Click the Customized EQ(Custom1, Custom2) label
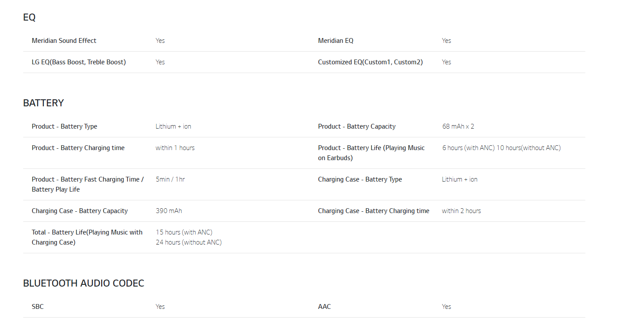644x329 pixels. [370, 62]
